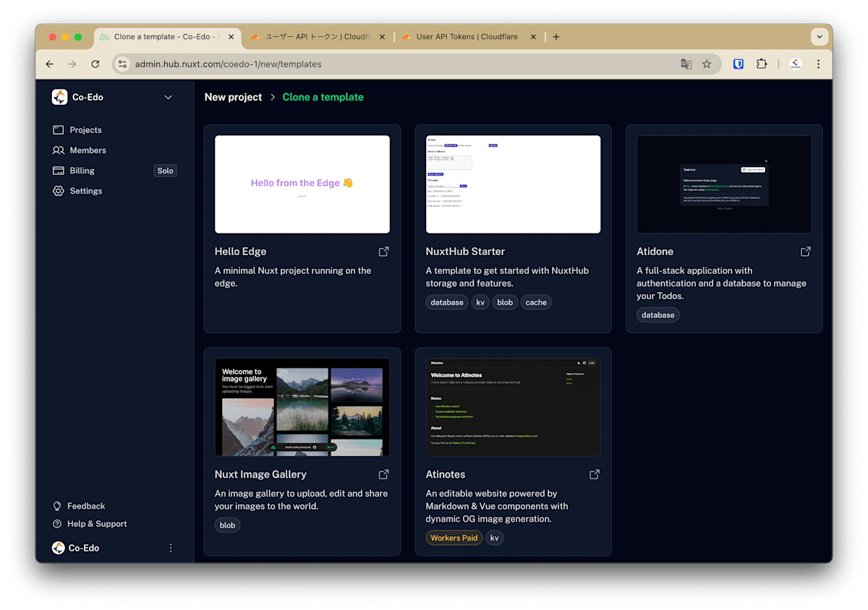This screenshot has height=610, width=868.
Task: Select the Atidone preview thumbnail
Action: pyautogui.click(x=724, y=184)
